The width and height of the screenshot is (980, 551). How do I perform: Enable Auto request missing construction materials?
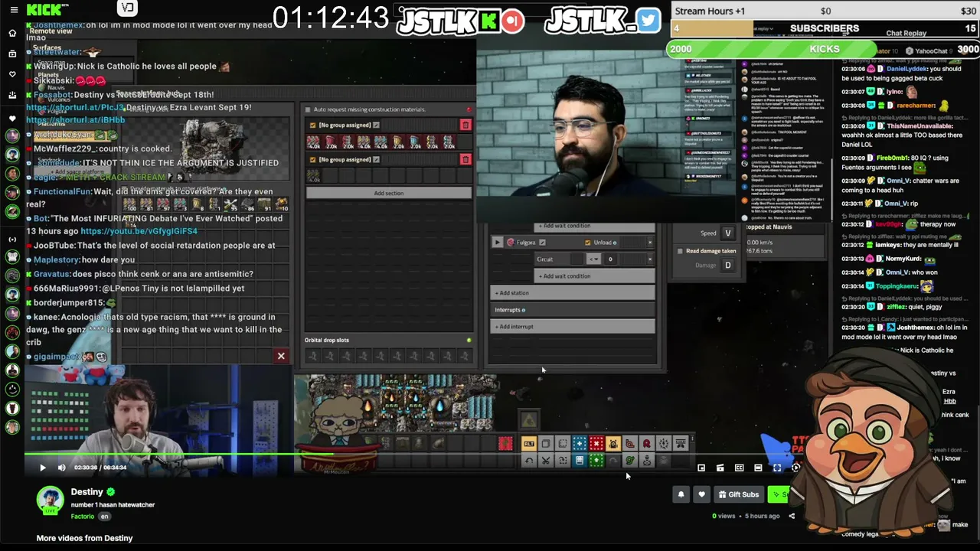click(x=308, y=109)
